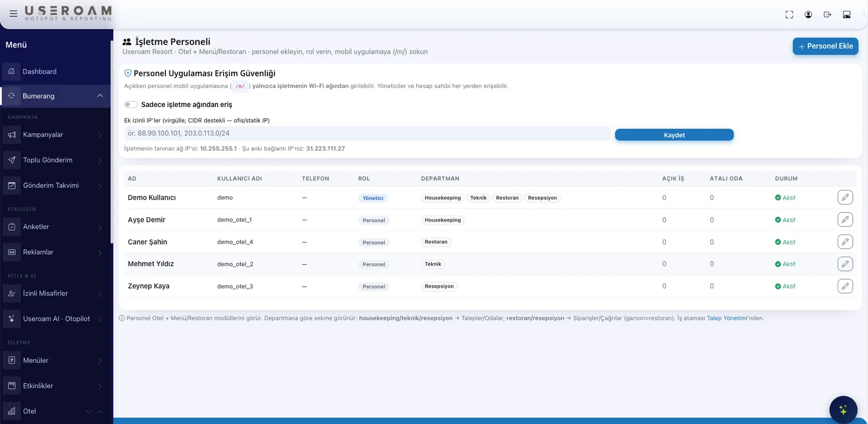Screen dimensions: 868x424
Task: Expand the Kampanyalar submenu chevron
Action: pyautogui.click(x=100, y=135)
